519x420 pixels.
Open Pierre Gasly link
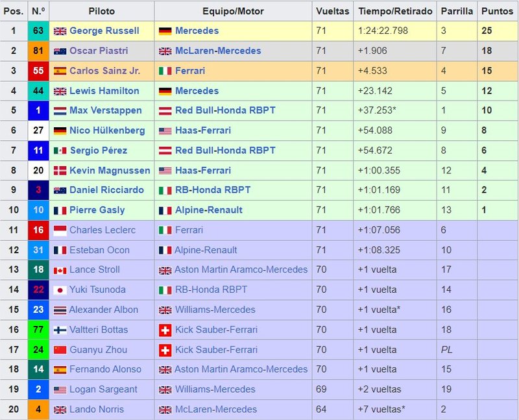(x=97, y=210)
